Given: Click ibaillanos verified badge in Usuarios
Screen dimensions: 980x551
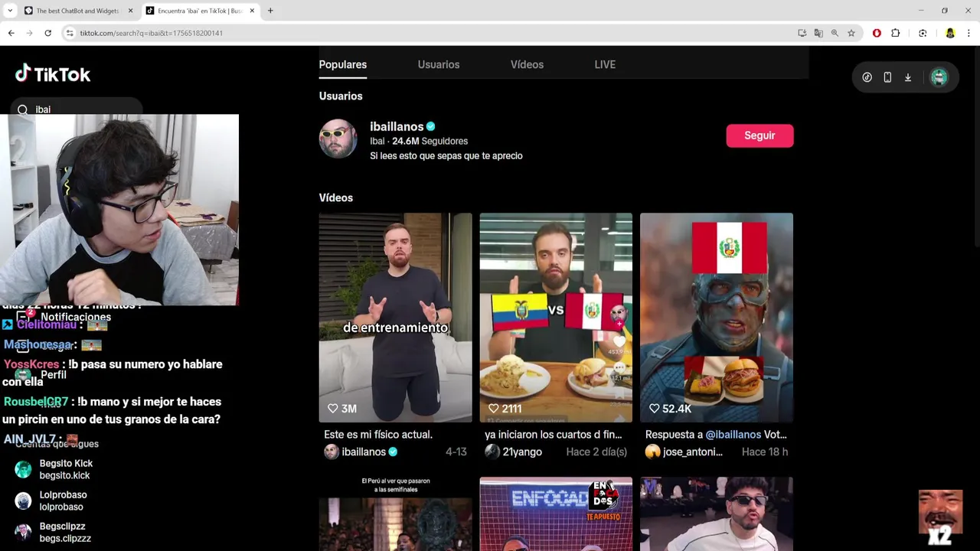Looking at the screenshot, I should tap(431, 126).
